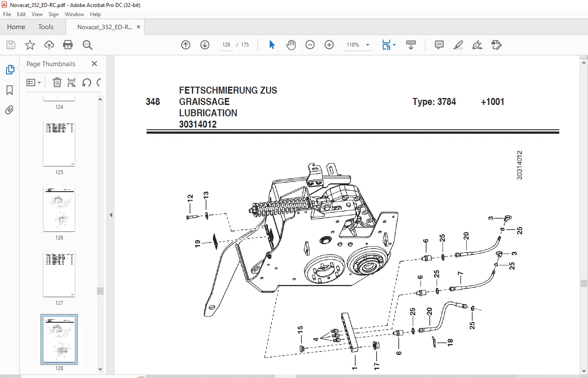
Task: Switch to the Tools tab
Action: point(46,27)
